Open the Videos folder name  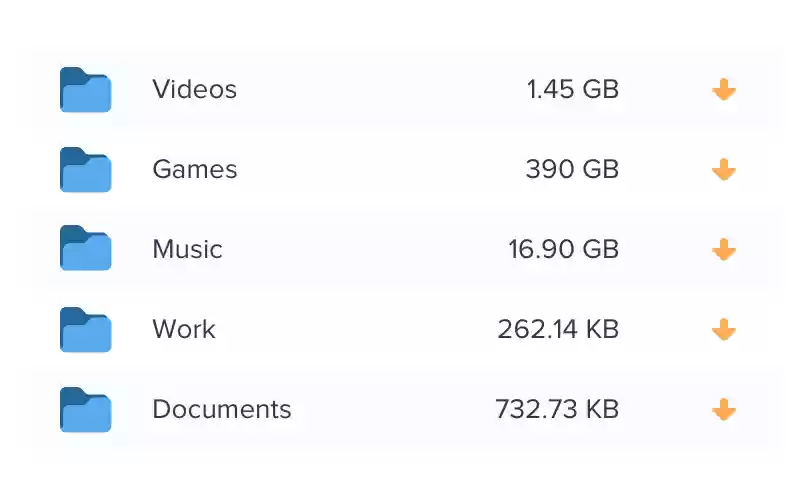point(194,90)
